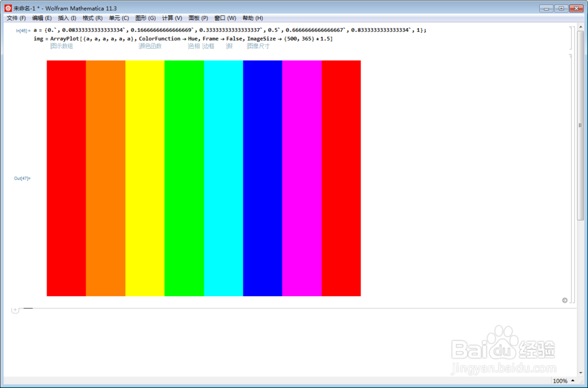588x388 pixels.
Task: Open the 编辑 (E) menu
Action: pyautogui.click(x=42, y=18)
